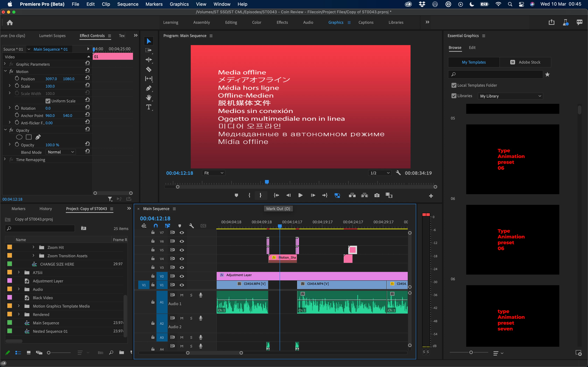Click the Type Animation preset 06 thumbnail
This screenshot has width=588, height=367.
[512, 159]
